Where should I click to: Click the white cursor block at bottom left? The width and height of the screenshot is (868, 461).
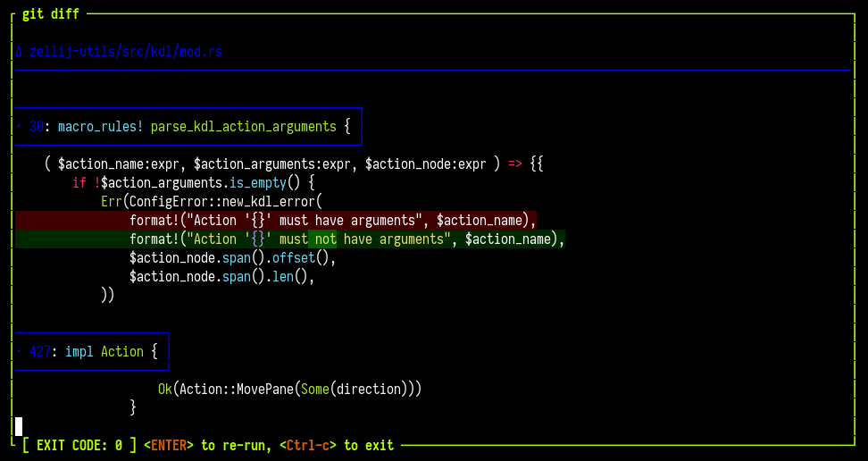click(19, 426)
